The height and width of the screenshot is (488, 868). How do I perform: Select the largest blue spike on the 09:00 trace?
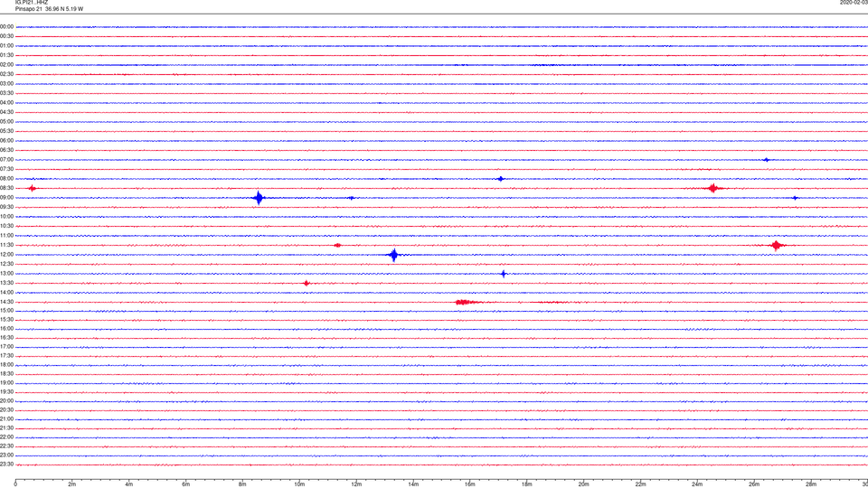click(259, 198)
